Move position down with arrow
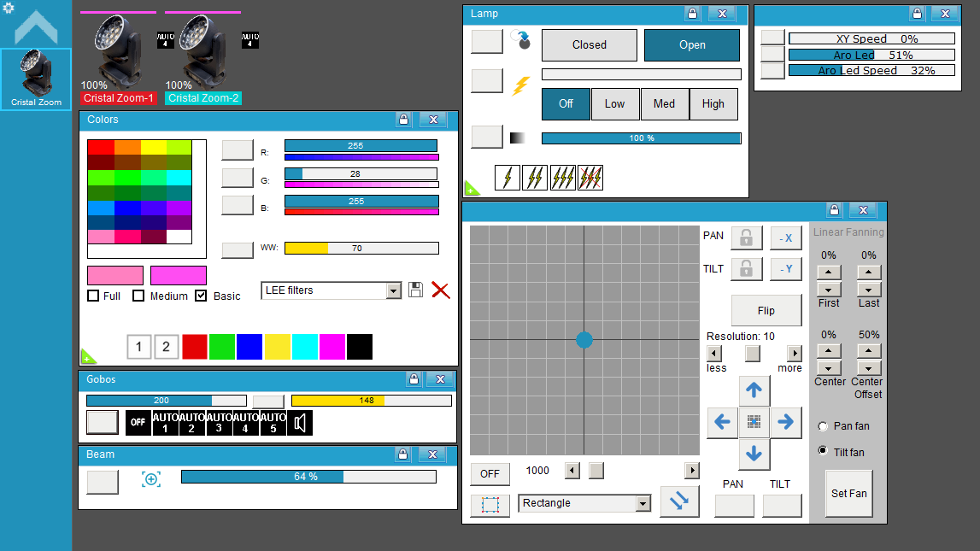Viewport: 980px width, 551px height. point(754,454)
